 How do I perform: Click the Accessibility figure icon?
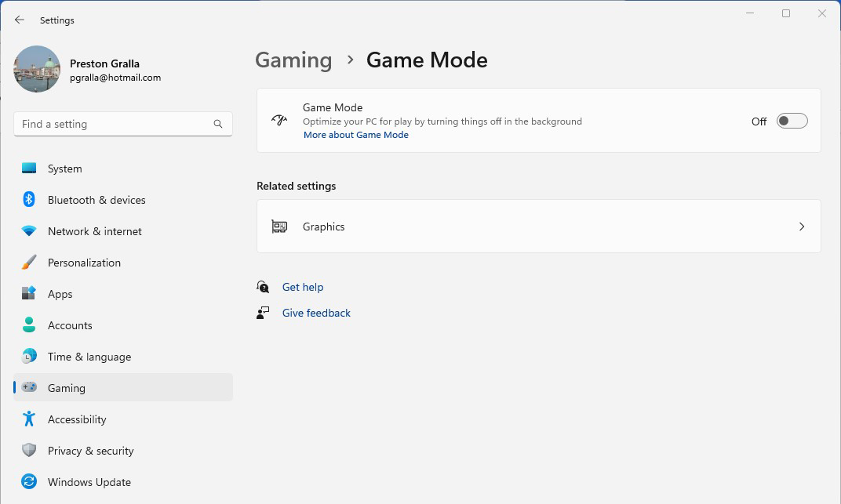click(29, 419)
